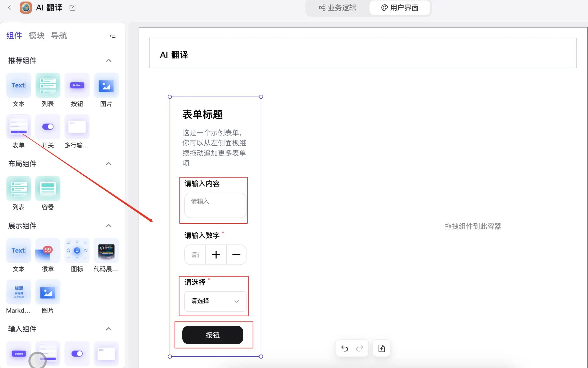Collapse the 推荐组件 section
Image resolution: width=588 pixels, height=368 pixels.
[108, 60]
